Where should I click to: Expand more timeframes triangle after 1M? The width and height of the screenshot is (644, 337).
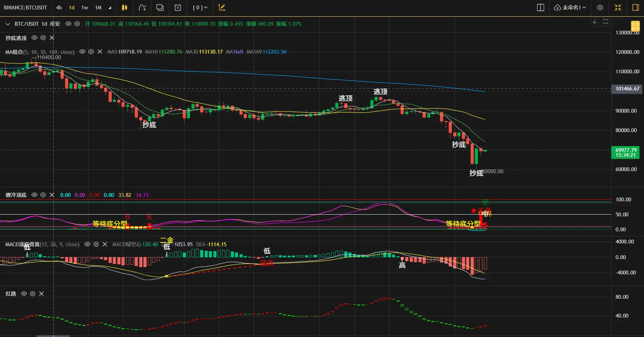110,8
